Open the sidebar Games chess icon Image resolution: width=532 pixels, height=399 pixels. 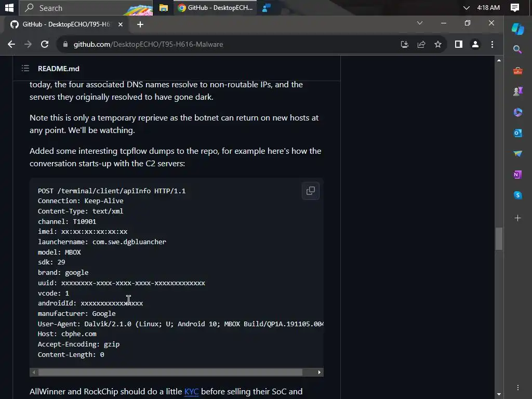click(518, 91)
